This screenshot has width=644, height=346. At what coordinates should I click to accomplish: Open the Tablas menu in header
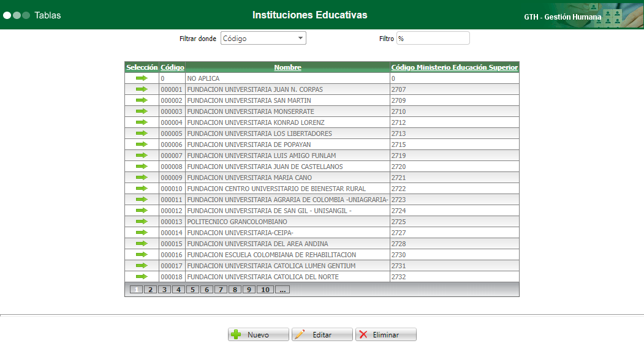coord(48,15)
